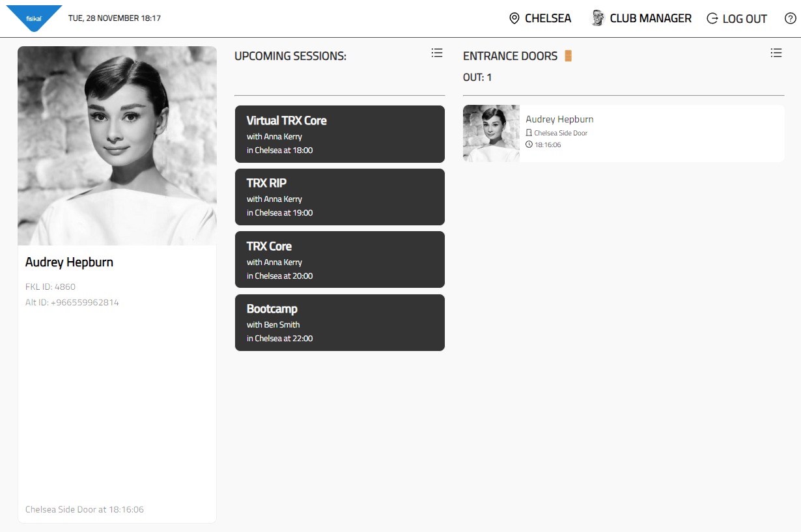This screenshot has width=801, height=532.
Task: Open the Bootcamp session with Ben Smith
Action: (x=339, y=322)
